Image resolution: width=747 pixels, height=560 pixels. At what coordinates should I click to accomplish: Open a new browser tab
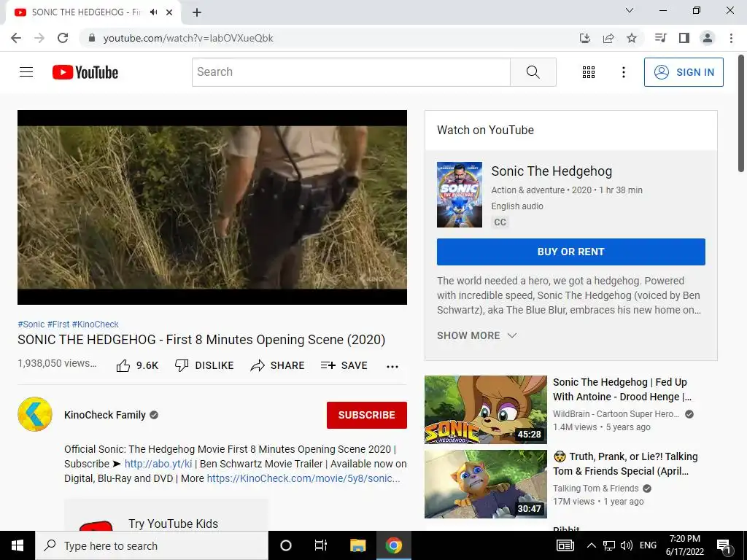(197, 12)
